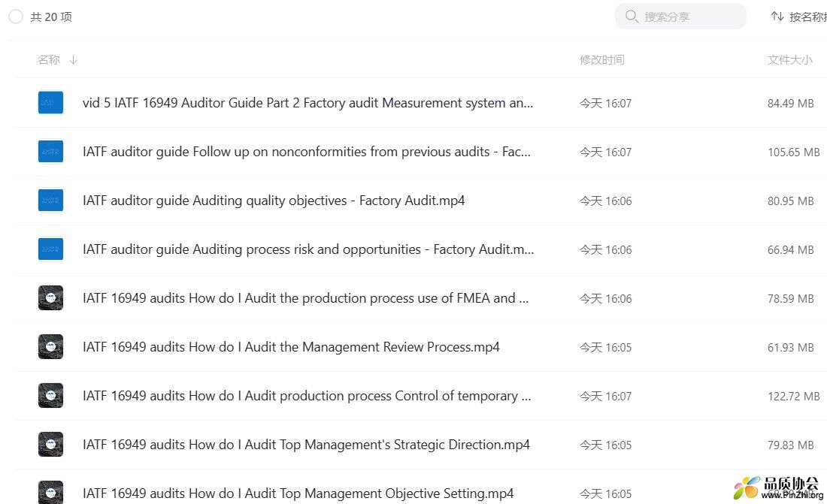The height and width of the screenshot is (504, 827).
Task: Click thumbnail of Management Review Process video
Action: [x=50, y=347]
